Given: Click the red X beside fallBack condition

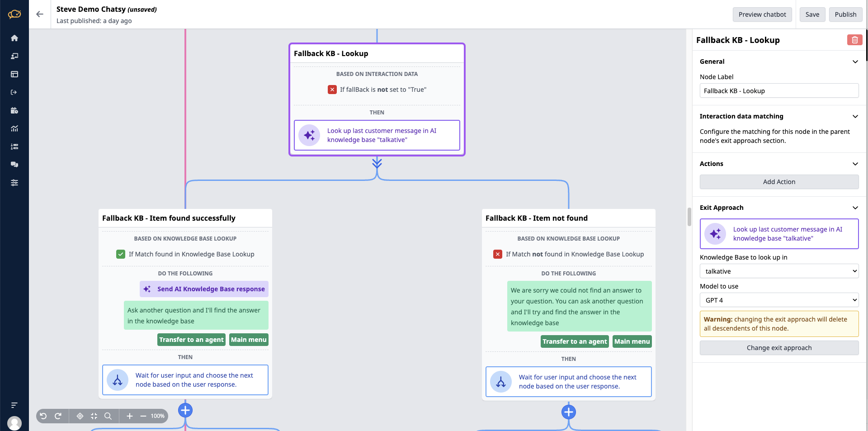Looking at the screenshot, I should [x=332, y=90].
